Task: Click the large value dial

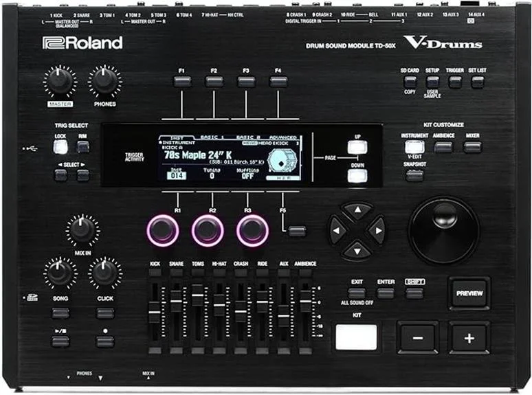Action: coord(444,230)
